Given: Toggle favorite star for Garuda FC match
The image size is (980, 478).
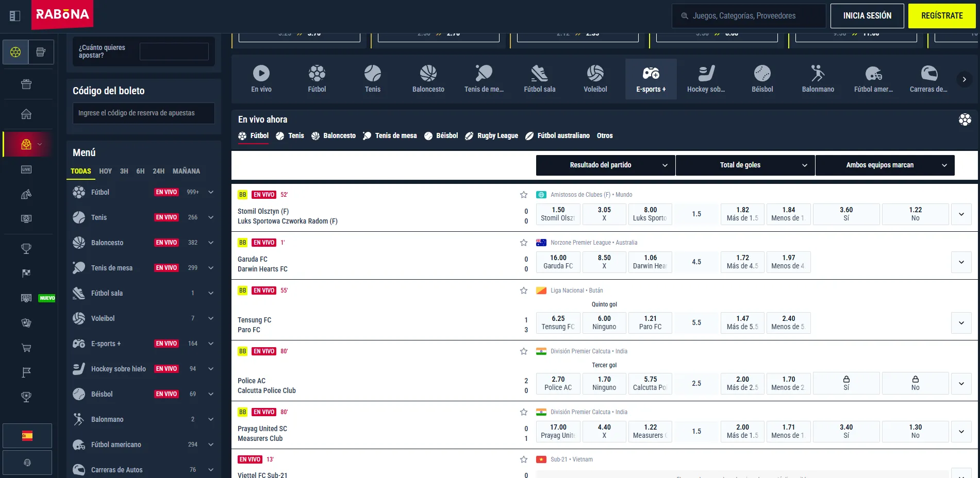Looking at the screenshot, I should [x=524, y=243].
